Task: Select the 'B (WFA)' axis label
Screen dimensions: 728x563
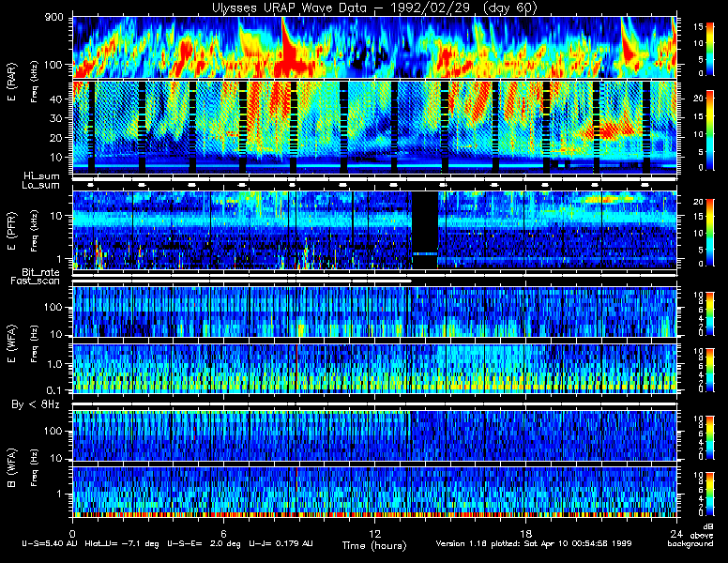Action: 11,468
